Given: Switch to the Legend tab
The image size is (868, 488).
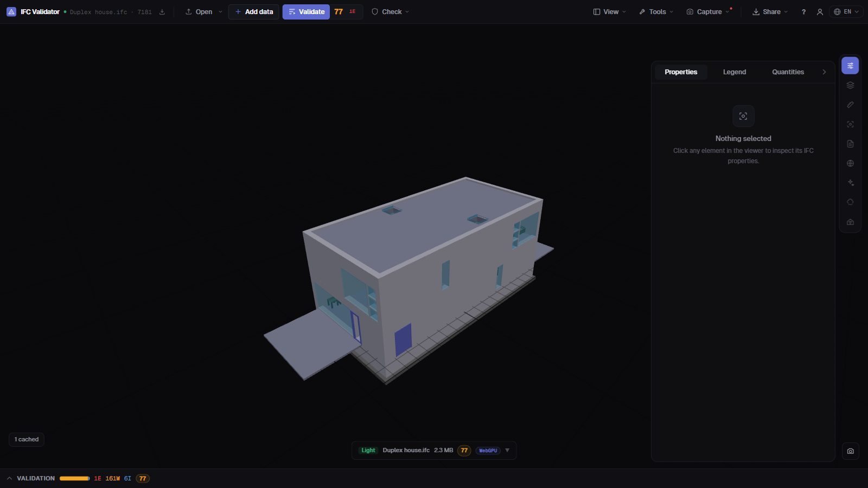Looking at the screenshot, I should (735, 72).
